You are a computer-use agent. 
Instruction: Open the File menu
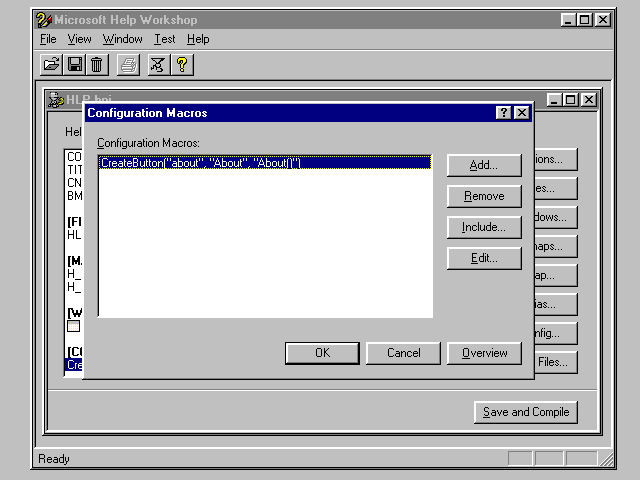click(48, 39)
